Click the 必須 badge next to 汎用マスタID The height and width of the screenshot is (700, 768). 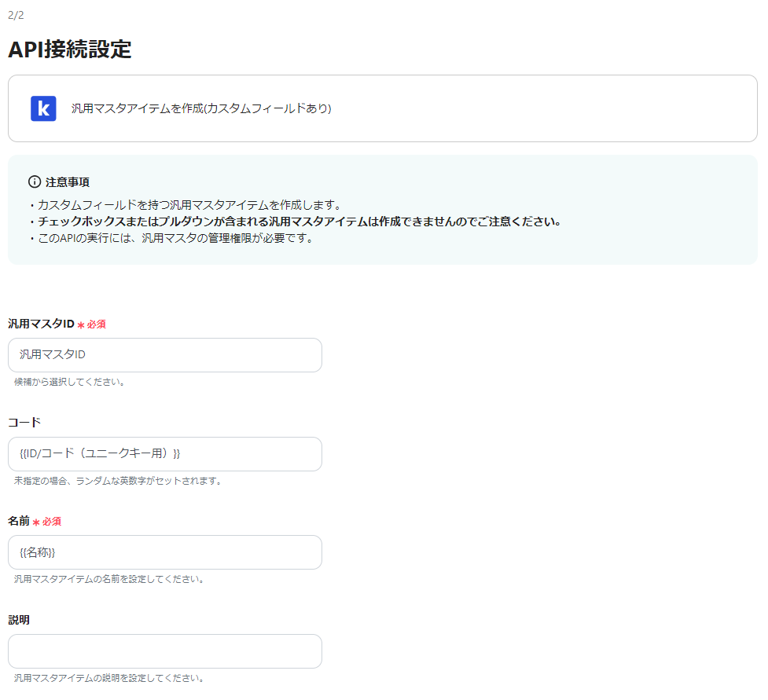97,324
